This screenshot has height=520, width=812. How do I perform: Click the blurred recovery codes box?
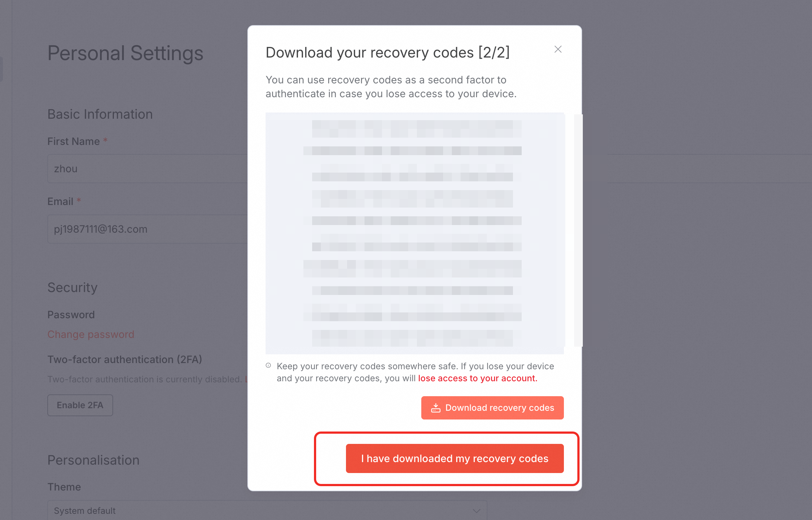(414, 233)
